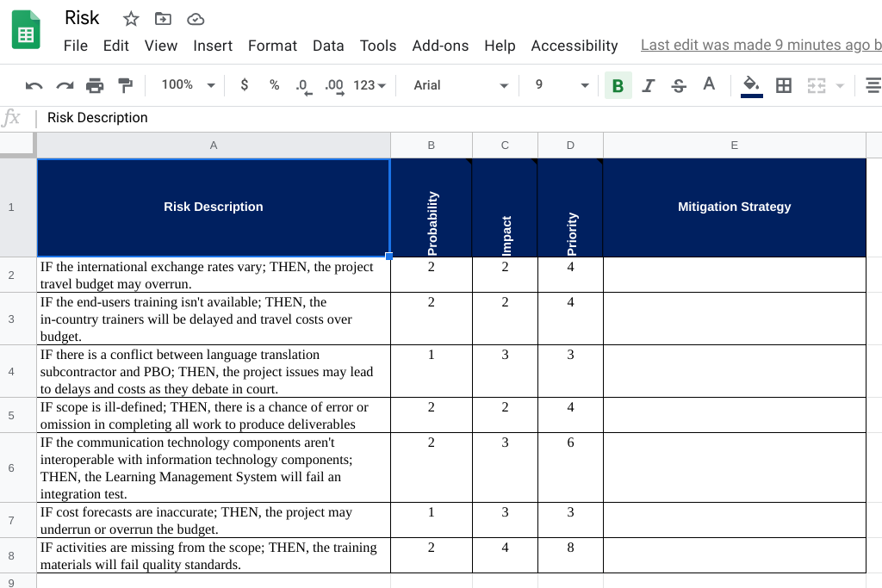Expand the Arial font dropdown

460,85
